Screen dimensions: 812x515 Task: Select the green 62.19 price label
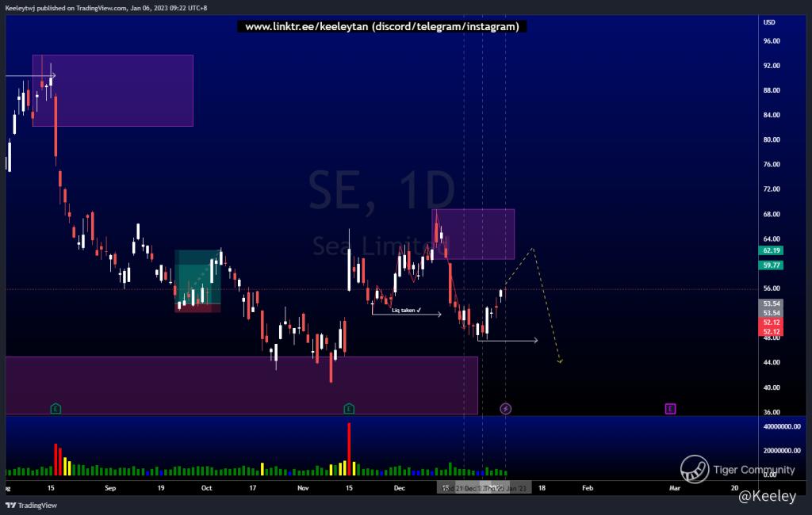[x=771, y=250]
